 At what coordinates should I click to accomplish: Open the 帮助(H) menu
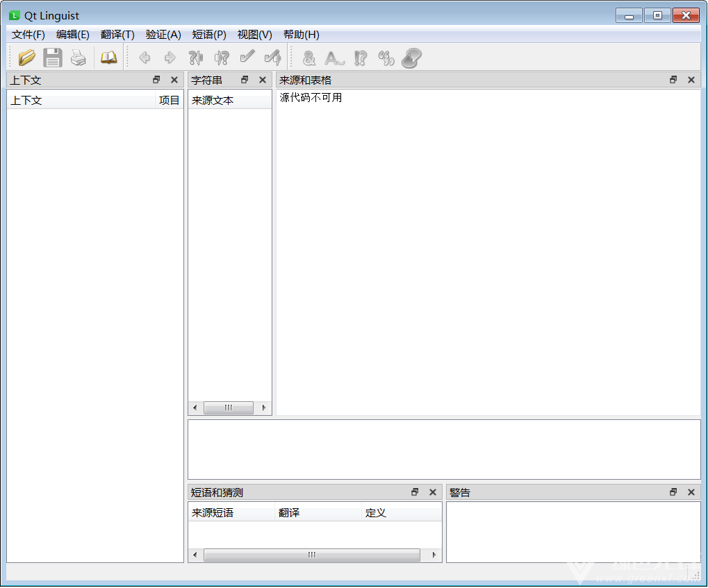tap(301, 35)
